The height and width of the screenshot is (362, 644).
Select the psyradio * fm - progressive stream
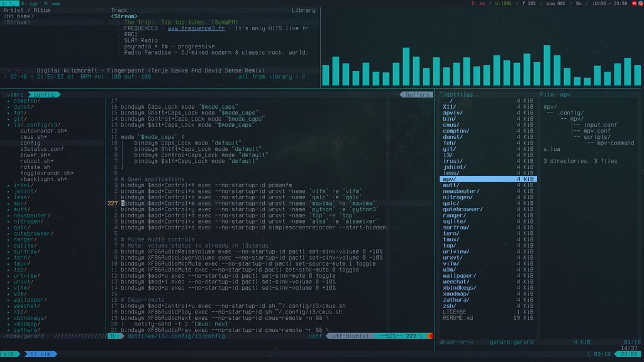coord(169,47)
